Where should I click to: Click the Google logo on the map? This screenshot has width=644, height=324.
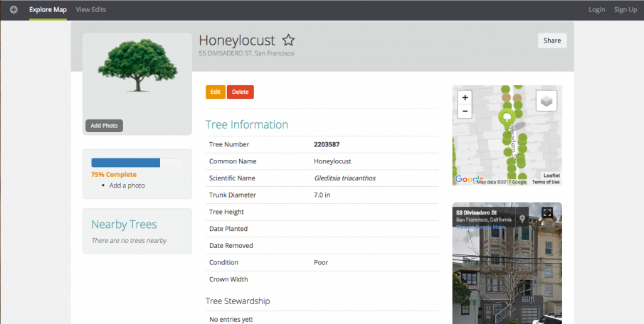tap(468, 179)
